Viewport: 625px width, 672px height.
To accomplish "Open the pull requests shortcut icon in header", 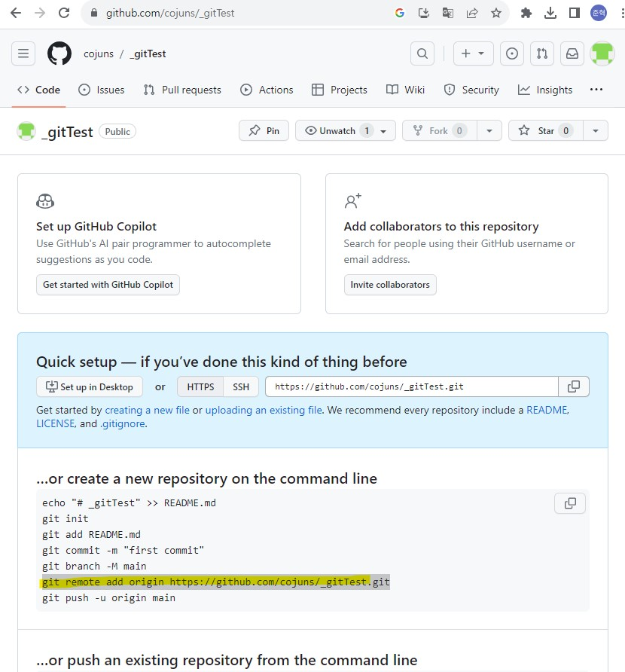I will tap(542, 53).
